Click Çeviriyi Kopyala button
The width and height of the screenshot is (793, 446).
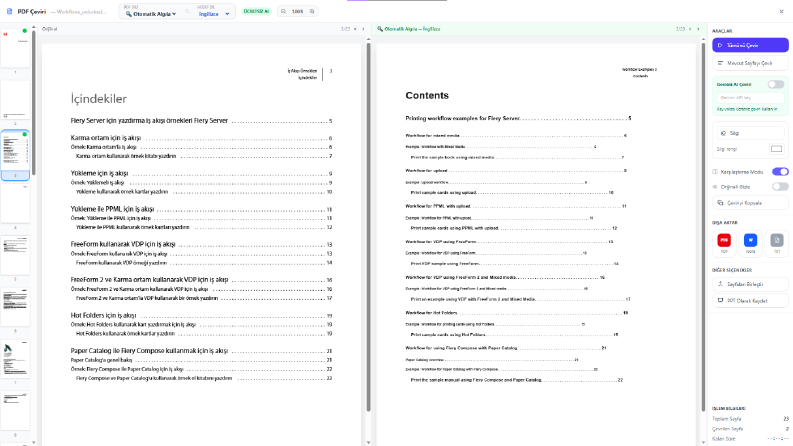click(x=750, y=203)
